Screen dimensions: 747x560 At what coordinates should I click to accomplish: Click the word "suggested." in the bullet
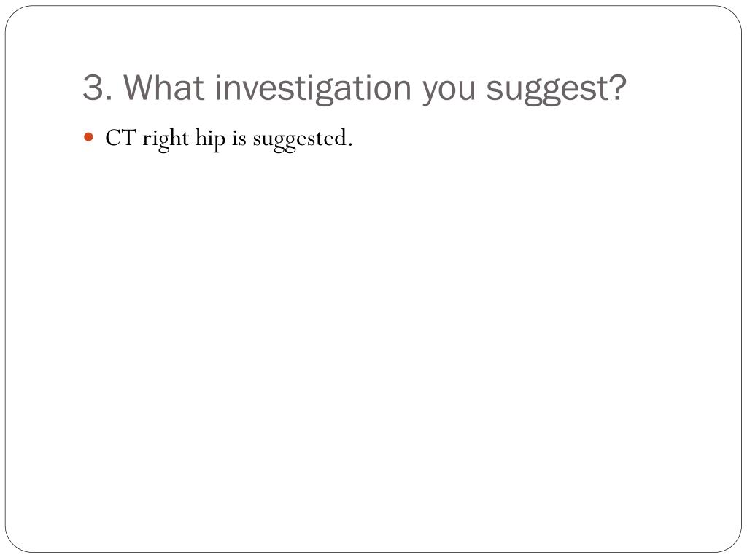tap(303, 141)
